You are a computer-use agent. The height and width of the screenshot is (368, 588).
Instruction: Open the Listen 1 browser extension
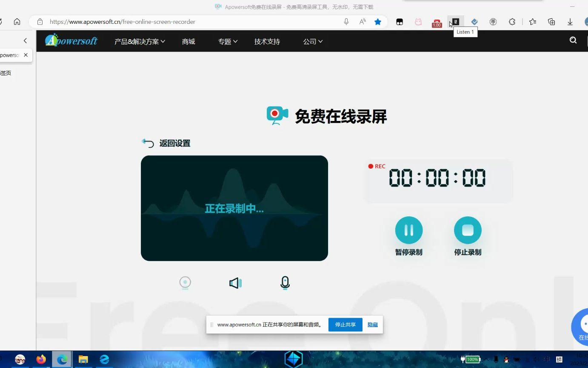coord(456,22)
